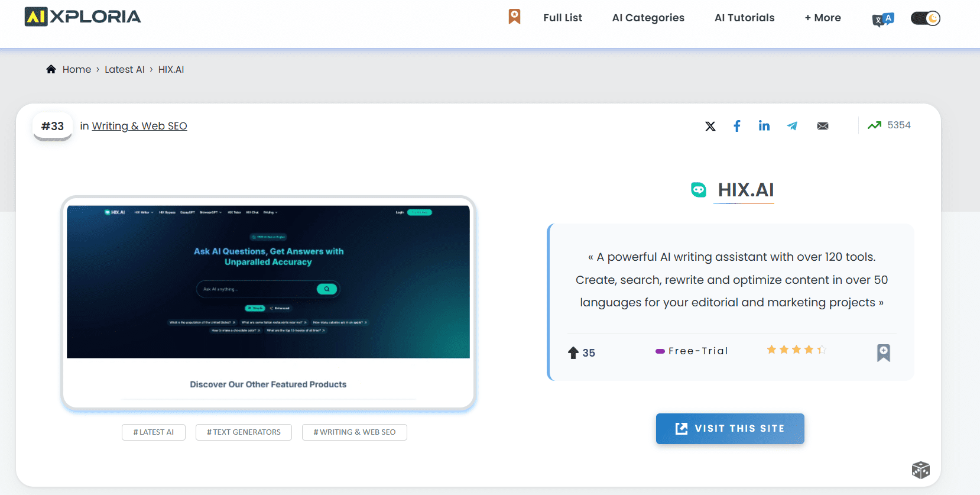The width and height of the screenshot is (980, 495).
Task: Share on X (Twitter)
Action: click(710, 126)
